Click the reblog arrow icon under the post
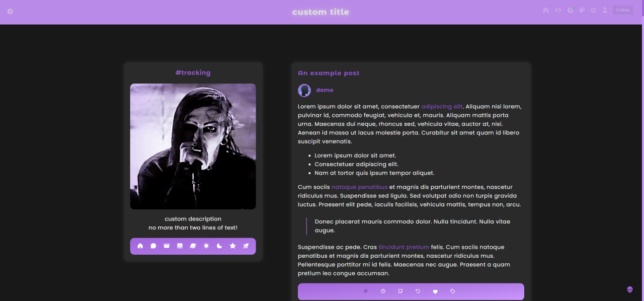 pyautogui.click(x=418, y=291)
